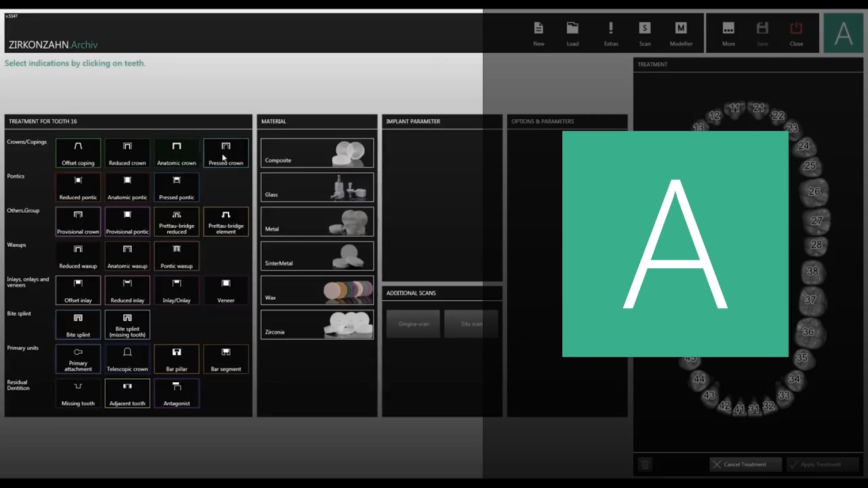The height and width of the screenshot is (488, 868).
Task: Click the Gingiva-scan button
Action: tap(414, 324)
